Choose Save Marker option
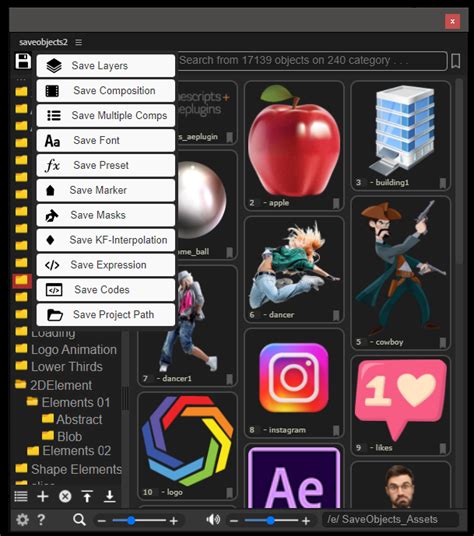Image resolution: width=474 pixels, height=536 pixels. pos(106,190)
